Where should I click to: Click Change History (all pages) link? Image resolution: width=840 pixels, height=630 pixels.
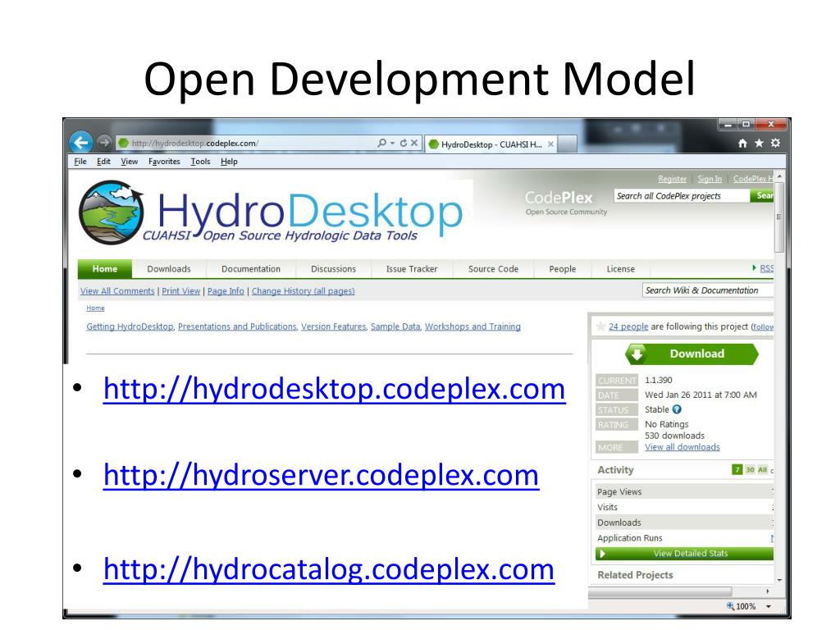click(x=304, y=291)
